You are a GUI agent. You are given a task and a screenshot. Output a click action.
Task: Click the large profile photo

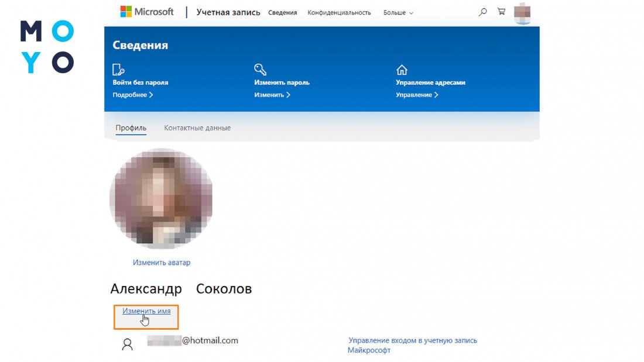point(161,198)
